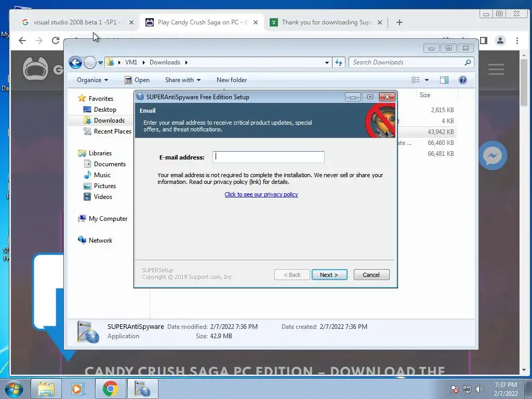Click Open in Explorer toolbar
Viewport: 532px width, 399px height.
click(x=137, y=80)
